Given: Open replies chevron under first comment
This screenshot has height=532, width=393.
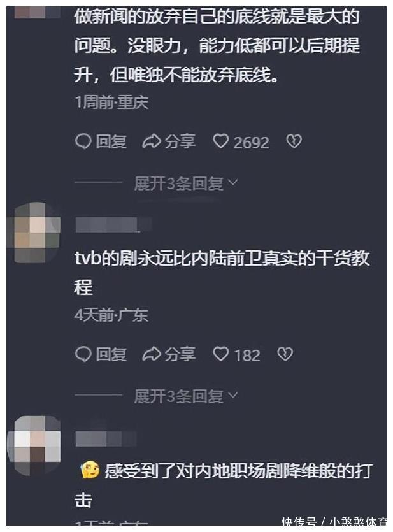Looking at the screenshot, I should [233, 183].
